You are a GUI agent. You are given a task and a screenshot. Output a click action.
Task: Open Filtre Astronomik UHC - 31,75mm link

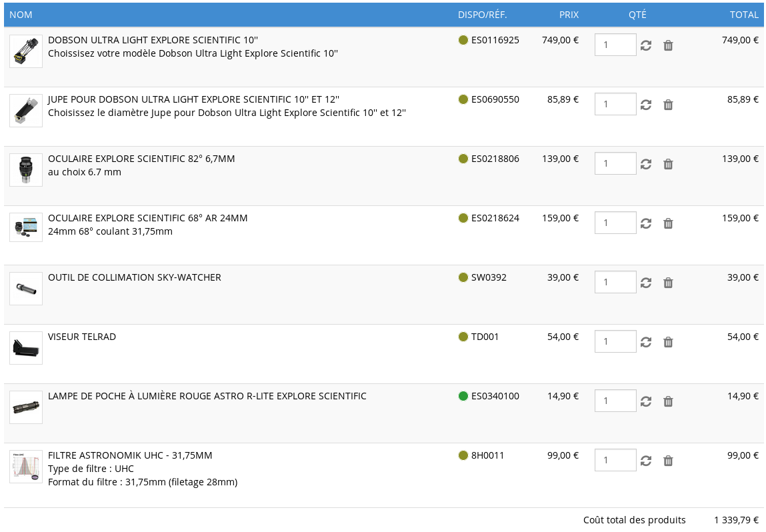tap(130, 455)
